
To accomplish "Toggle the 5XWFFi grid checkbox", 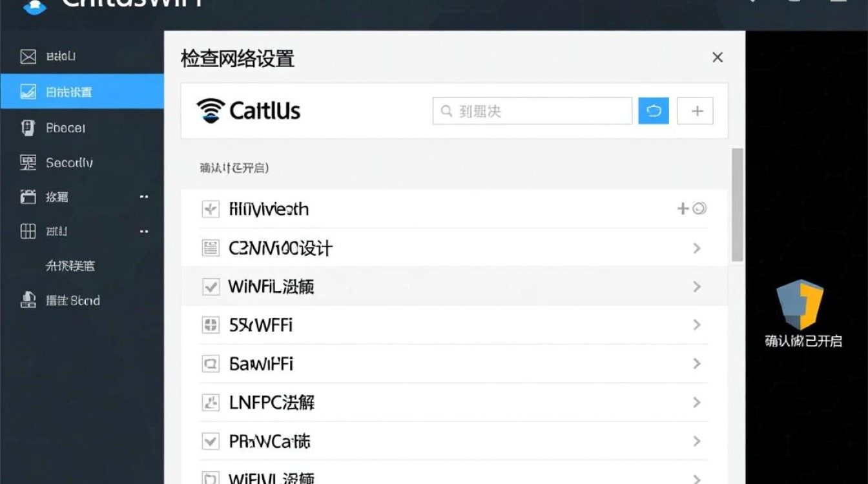I will coord(210,325).
